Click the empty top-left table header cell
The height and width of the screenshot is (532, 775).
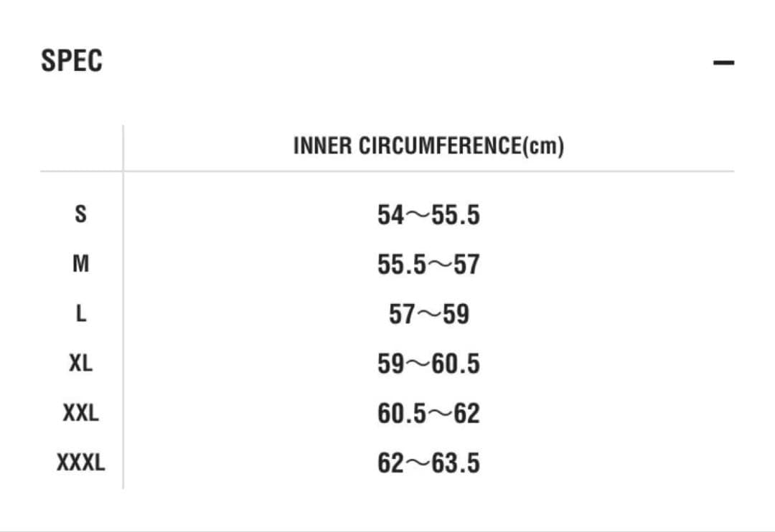[81, 147]
